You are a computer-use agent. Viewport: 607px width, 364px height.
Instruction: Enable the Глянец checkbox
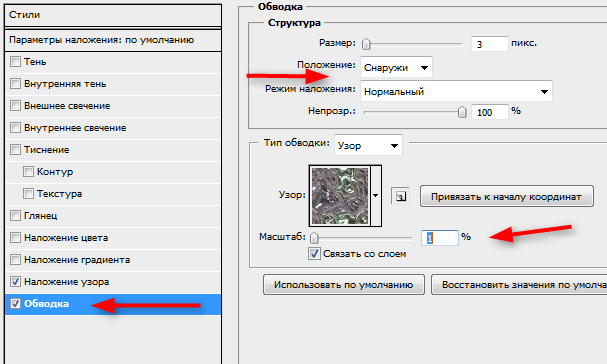coord(15,215)
